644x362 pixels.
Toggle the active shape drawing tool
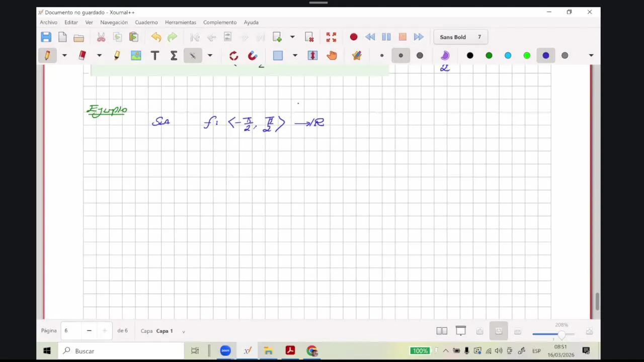[x=193, y=55]
